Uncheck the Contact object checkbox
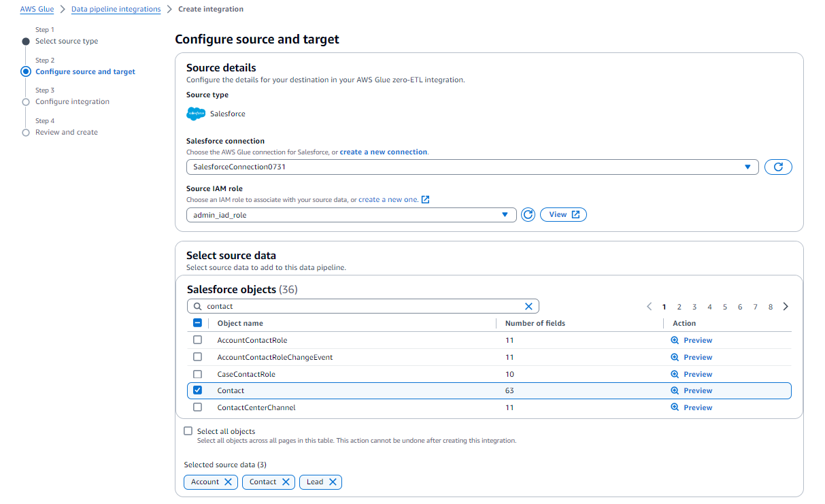The height and width of the screenshot is (504, 825). 197,390
